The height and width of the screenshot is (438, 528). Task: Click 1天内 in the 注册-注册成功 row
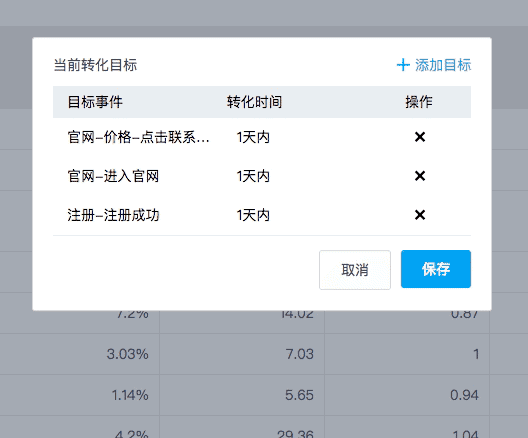pos(253,215)
